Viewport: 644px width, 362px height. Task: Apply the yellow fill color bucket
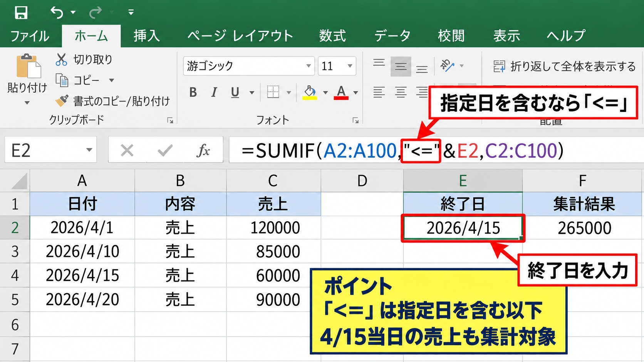310,93
